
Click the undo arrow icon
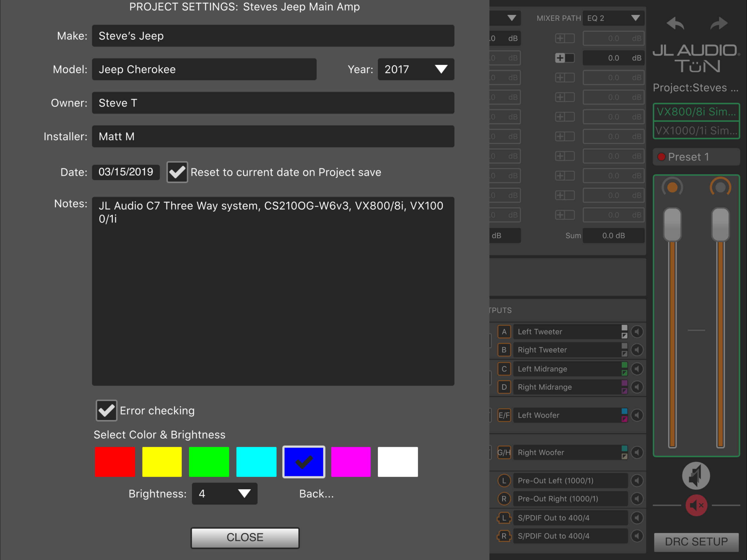675,24
